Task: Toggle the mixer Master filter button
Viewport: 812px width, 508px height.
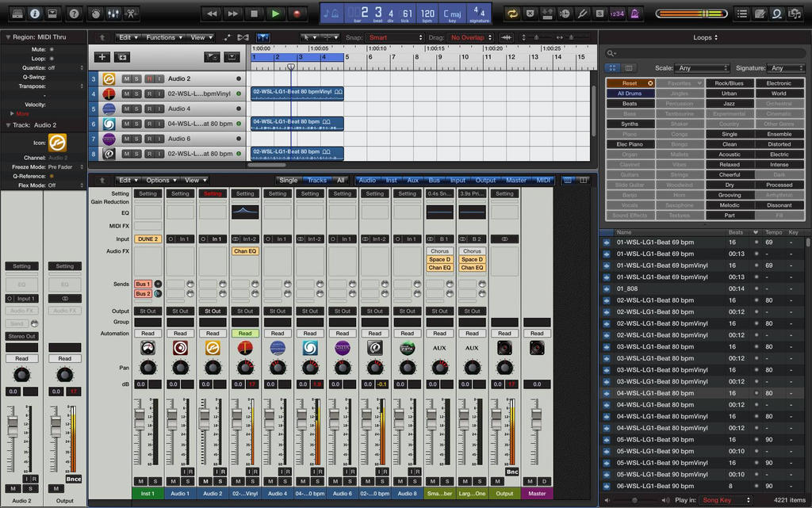Action: pos(515,180)
